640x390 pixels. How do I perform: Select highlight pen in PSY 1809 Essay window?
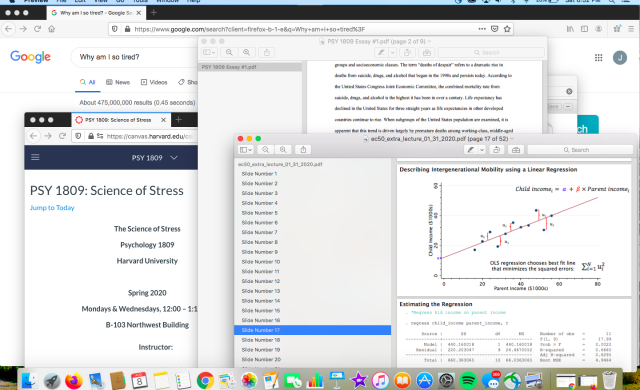(381, 52)
